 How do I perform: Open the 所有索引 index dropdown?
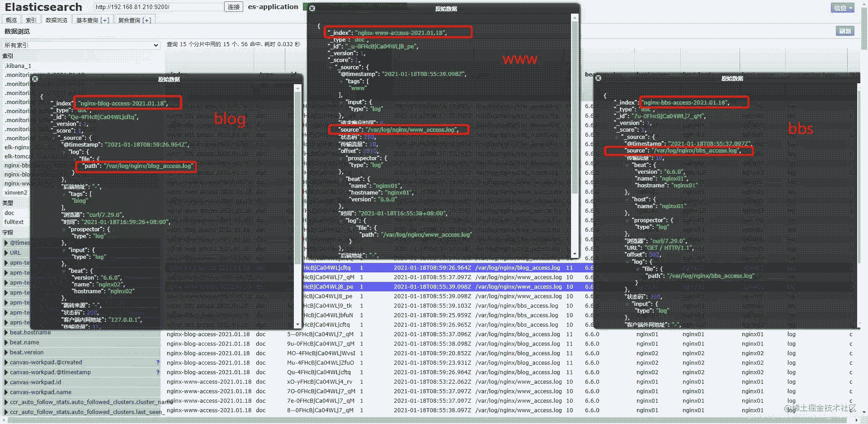click(81, 45)
